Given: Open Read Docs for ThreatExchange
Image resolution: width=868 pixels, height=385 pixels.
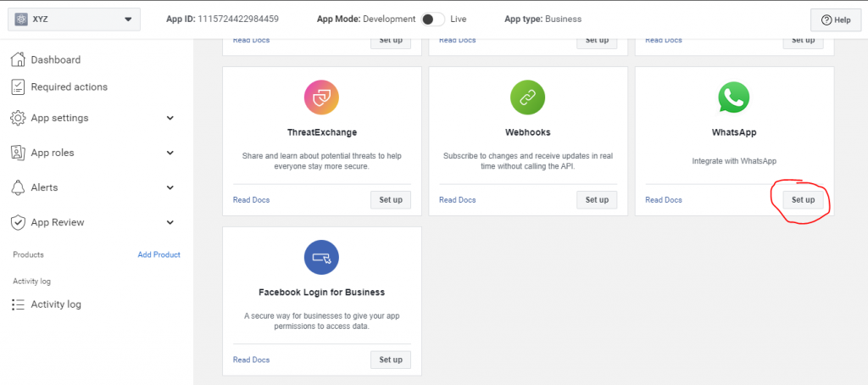Looking at the screenshot, I should pyautogui.click(x=251, y=200).
